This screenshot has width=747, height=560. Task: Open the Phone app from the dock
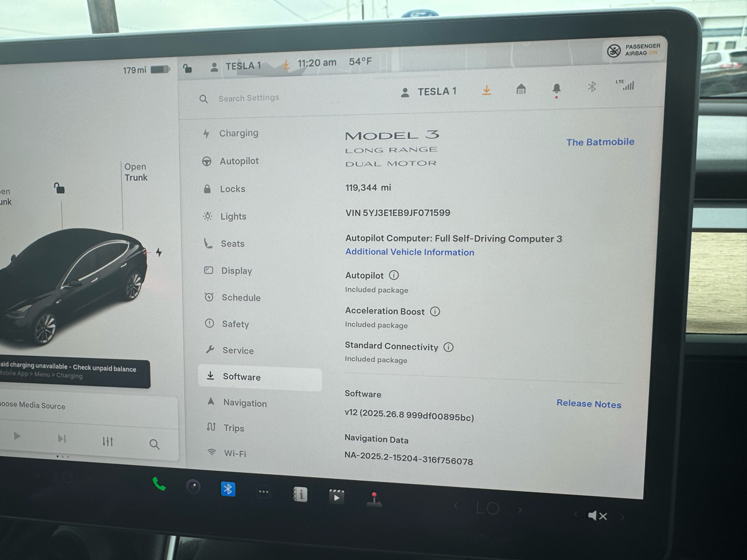click(x=159, y=485)
